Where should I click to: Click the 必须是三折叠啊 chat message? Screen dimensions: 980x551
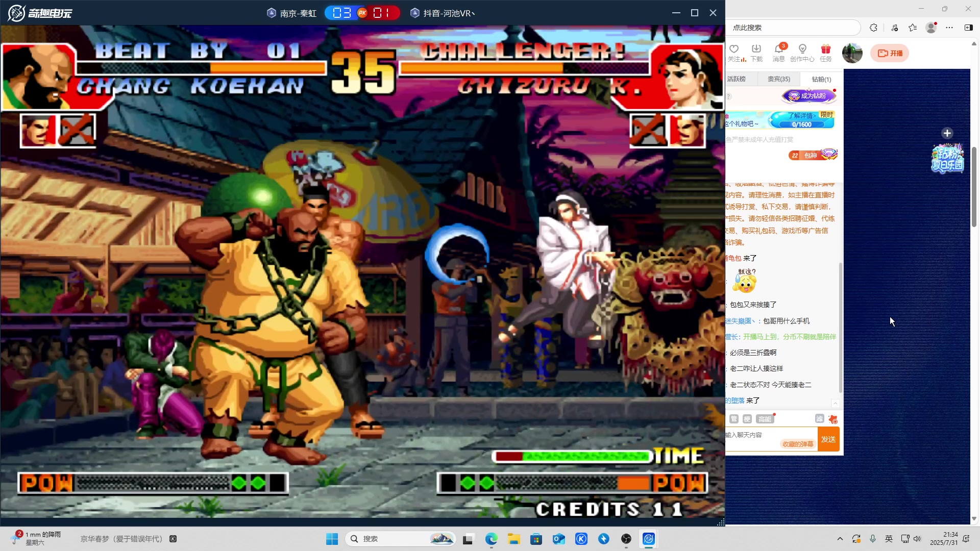753,353
